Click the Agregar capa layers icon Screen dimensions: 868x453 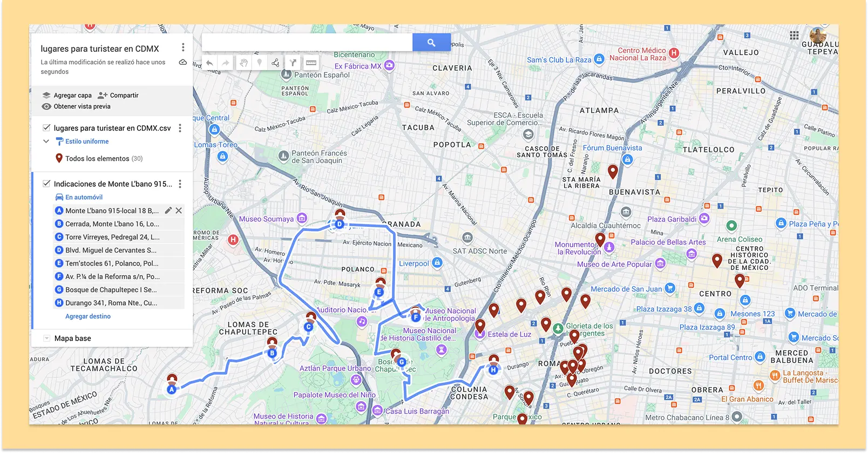pos(46,95)
